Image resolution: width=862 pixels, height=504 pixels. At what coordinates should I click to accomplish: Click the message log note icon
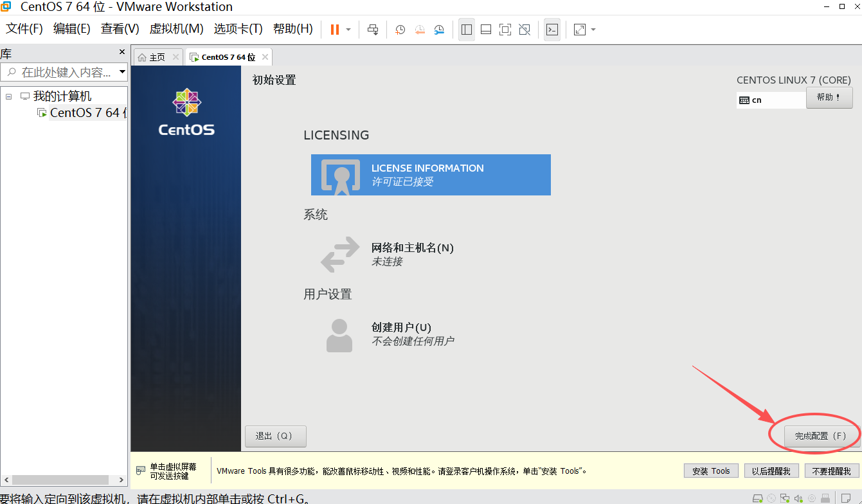846,498
